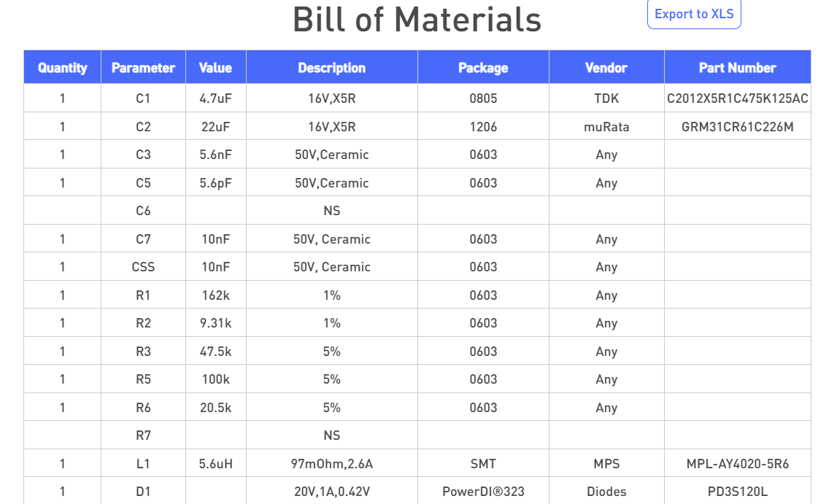This screenshot has width=837, height=504.
Task: Select the MPL-AY4020-5R6 part number
Action: click(738, 464)
